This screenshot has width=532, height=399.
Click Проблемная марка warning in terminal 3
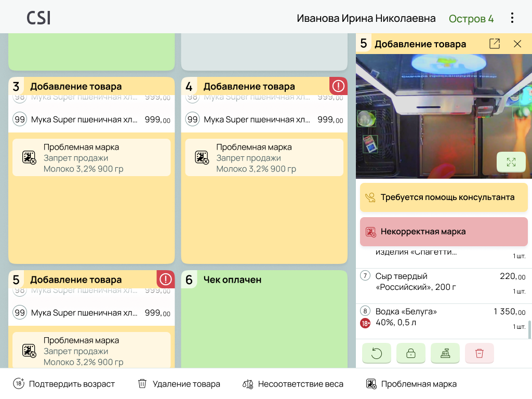[x=91, y=157]
